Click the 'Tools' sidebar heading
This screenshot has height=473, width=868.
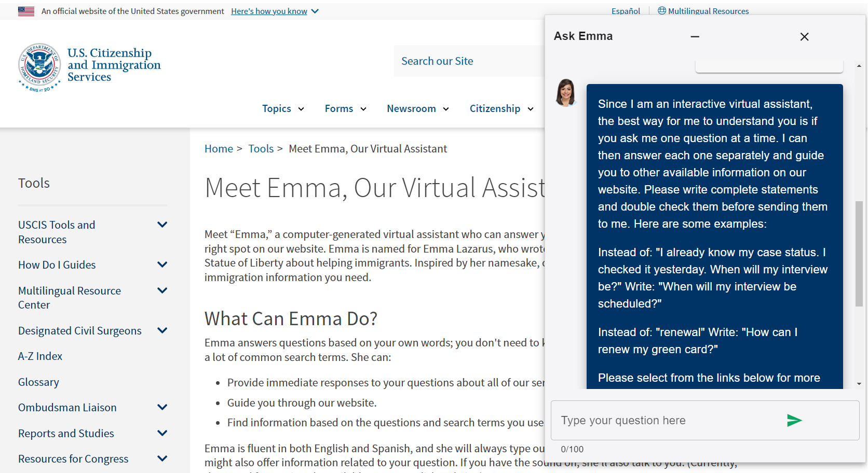coord(34,183)
